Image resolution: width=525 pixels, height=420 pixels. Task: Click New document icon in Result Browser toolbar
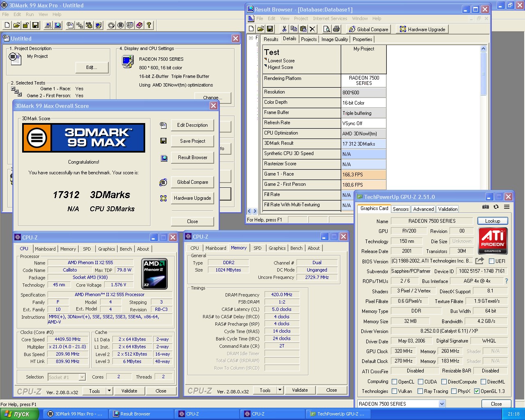pos(251,29)
